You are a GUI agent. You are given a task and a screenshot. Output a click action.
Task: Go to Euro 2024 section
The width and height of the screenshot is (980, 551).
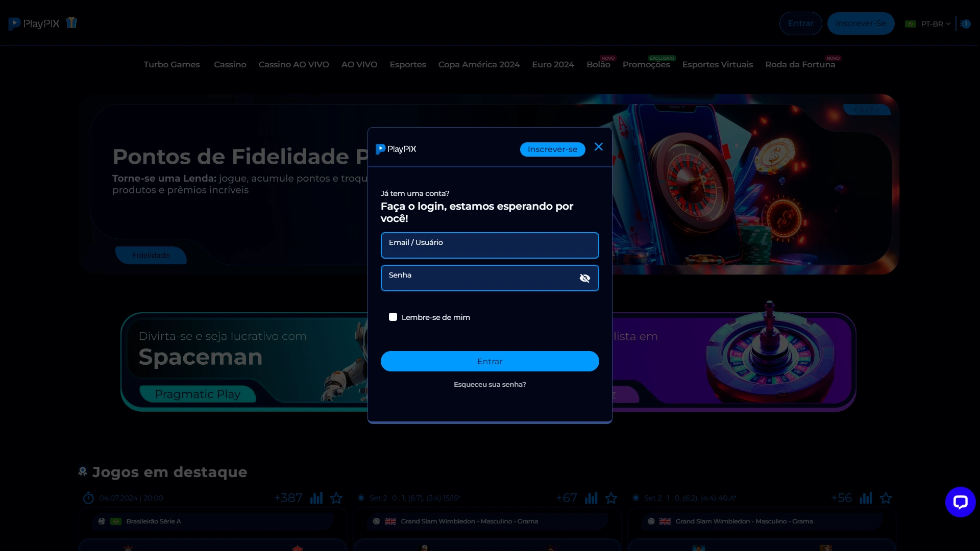553,64
